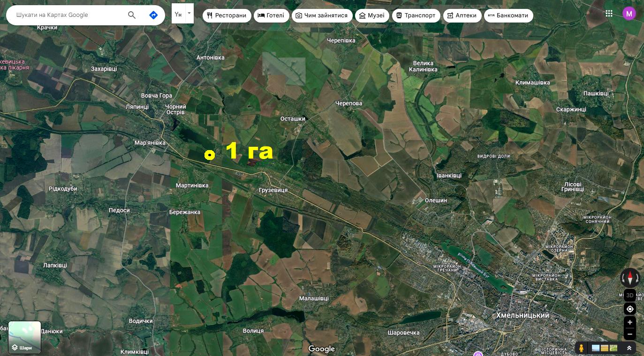
Task: Show Банкомати on the map
Action: [x=508, y=15]
